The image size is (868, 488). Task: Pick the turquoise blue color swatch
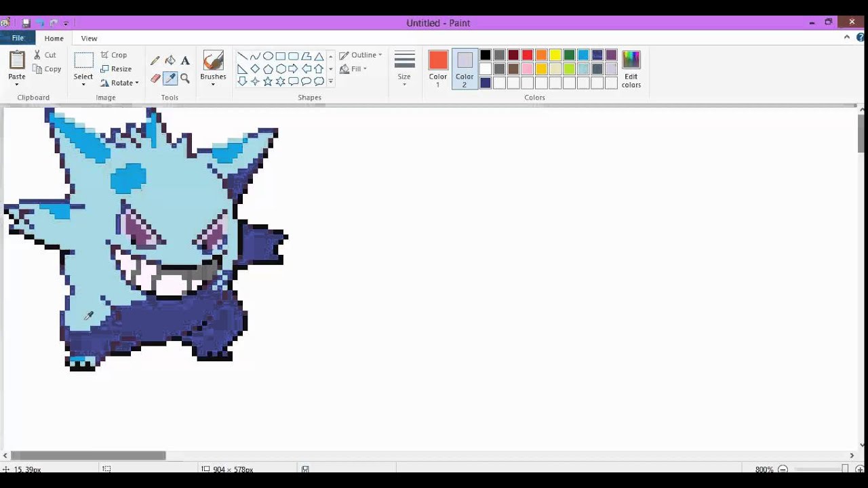[x=583, y=55]
